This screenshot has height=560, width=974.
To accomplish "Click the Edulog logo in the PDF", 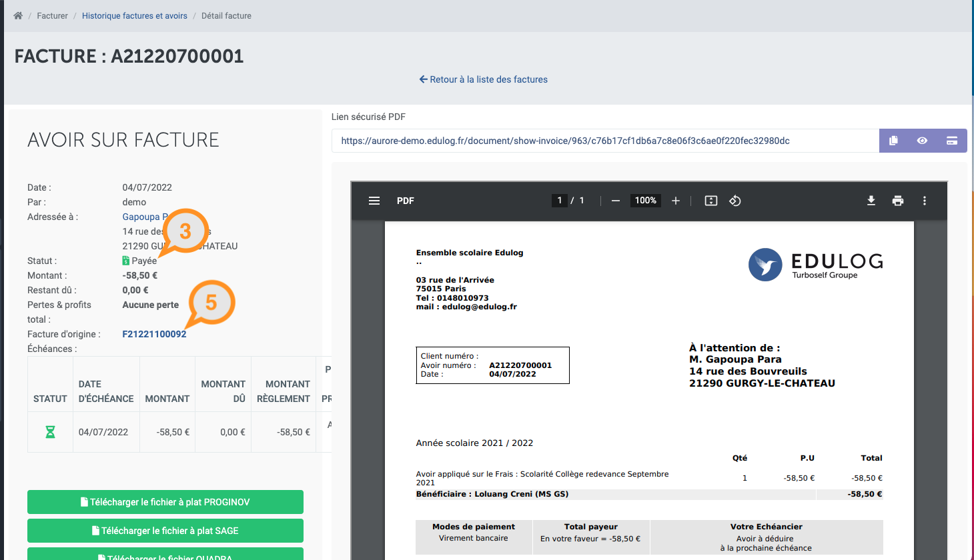I will coord(816,265).
